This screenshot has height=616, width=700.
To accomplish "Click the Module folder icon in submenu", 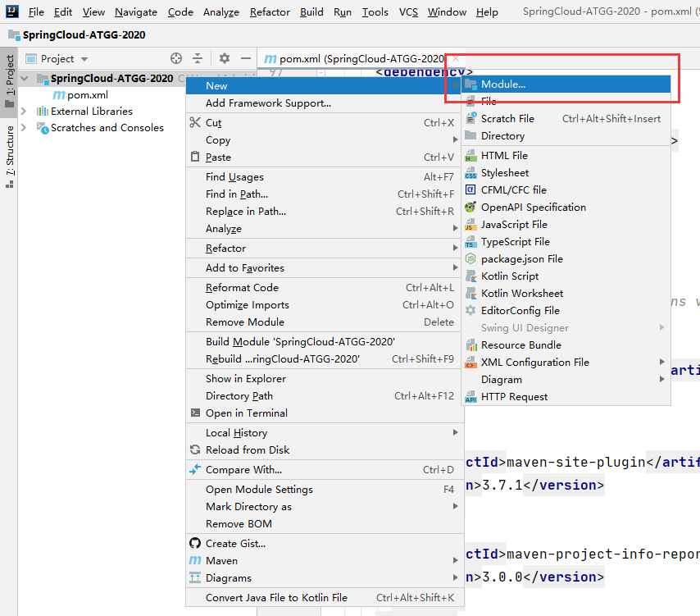I will (470, 84).
